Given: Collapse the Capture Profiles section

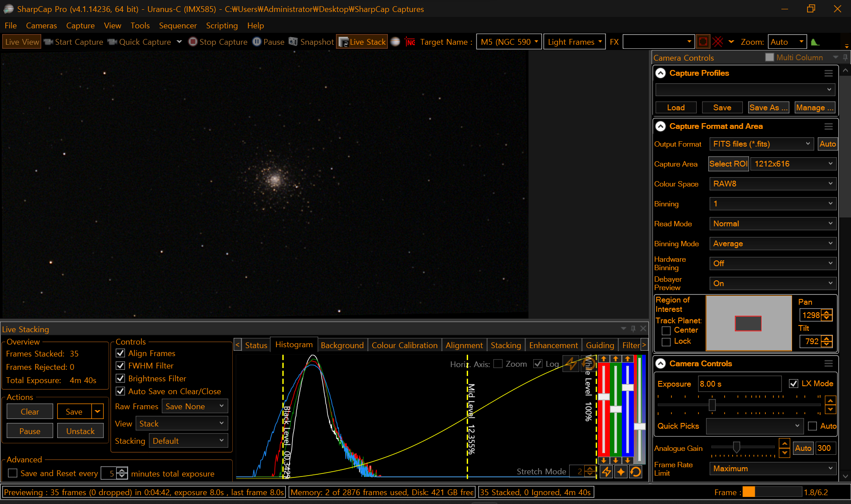Looking at the screenshot, I should coord(660,73).
